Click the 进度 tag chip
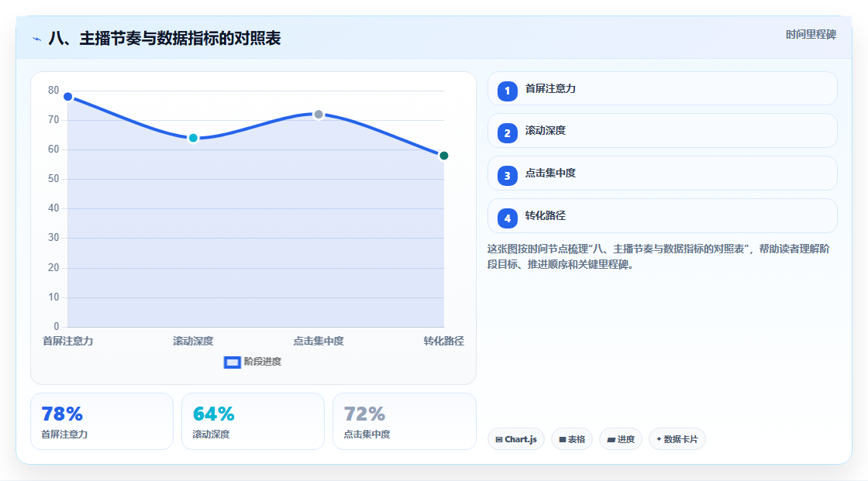Screen dimensions: 868x481 (x=621, y=439)
